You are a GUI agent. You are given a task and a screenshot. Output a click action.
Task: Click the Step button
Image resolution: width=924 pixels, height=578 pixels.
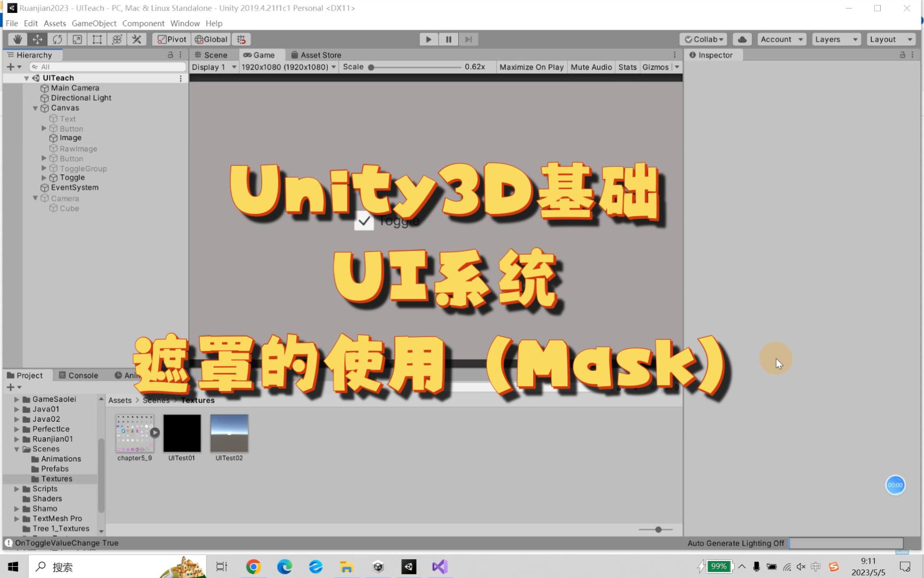(x=468, y=39)
